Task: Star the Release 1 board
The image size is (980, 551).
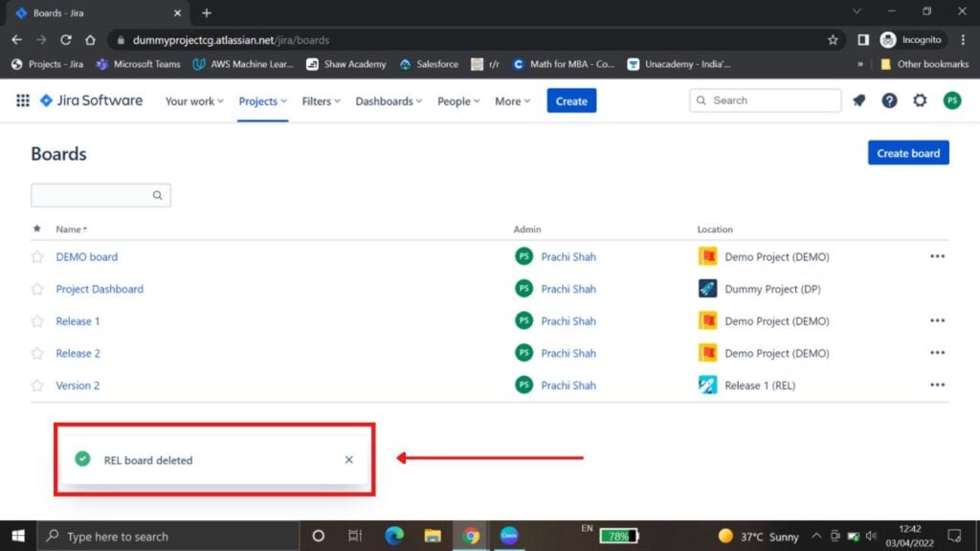Action: tap(37, 321)
